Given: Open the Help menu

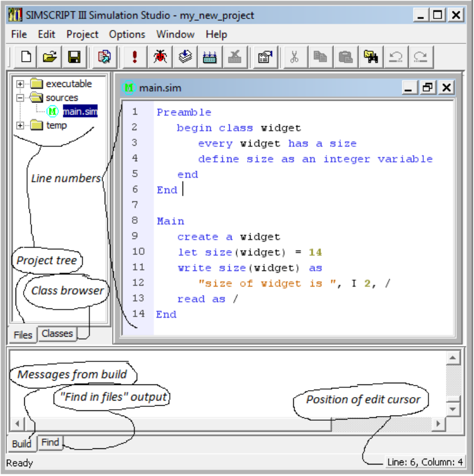Looking at the screenshot, I should [217, 35].
